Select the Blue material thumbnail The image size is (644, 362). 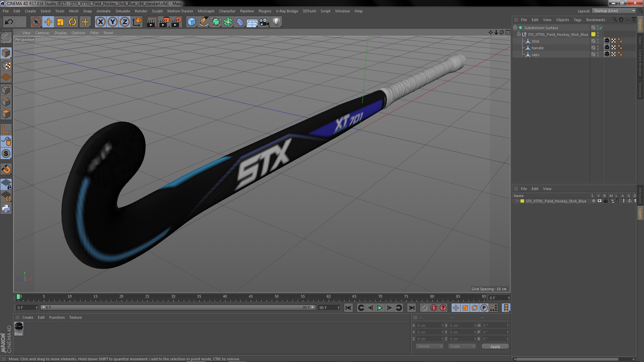click(19, 326)
